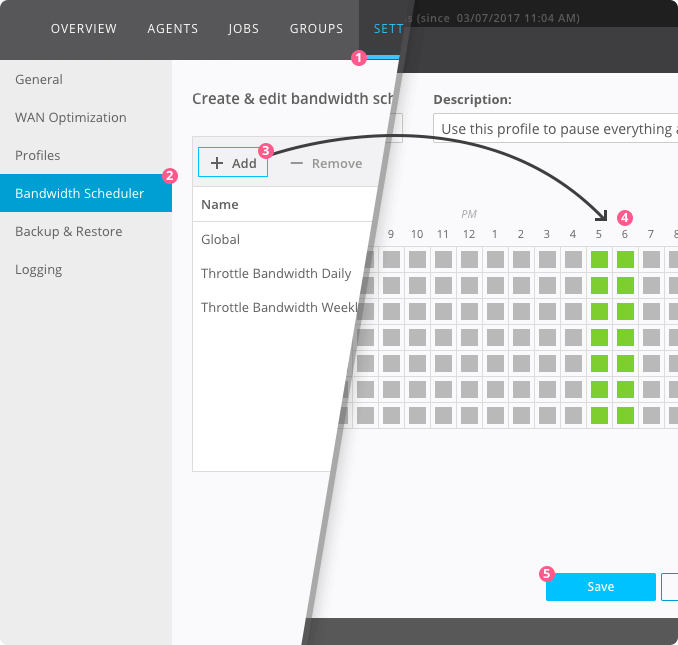Toggle the 10 AM cell in third row

[x=417, y=312]
